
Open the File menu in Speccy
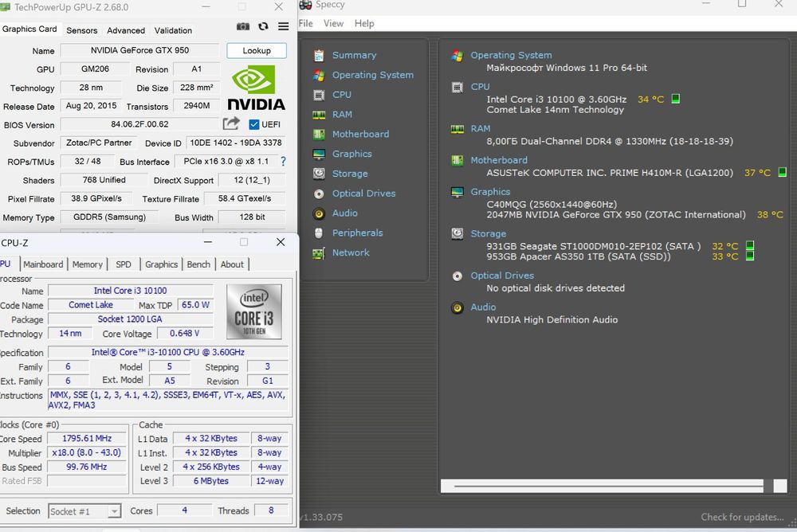point(306,23)
